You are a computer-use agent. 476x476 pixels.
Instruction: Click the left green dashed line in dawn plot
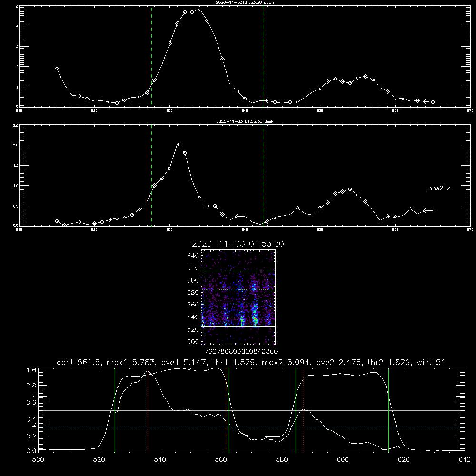151,56
